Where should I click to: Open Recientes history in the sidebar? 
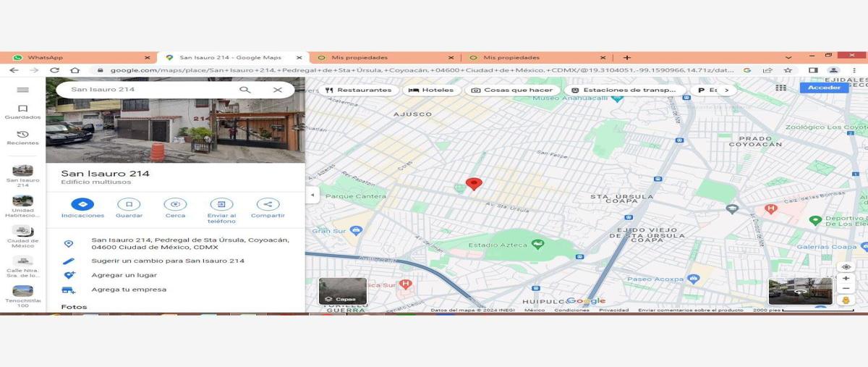click(x=22, y=135)
